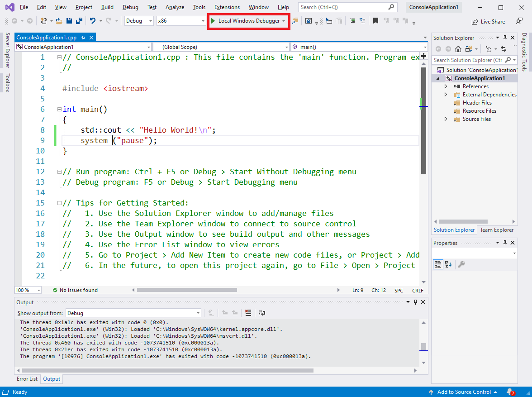Comment out the selected lines icon
The width and height of the screenshot is (532, 397).
352,21
